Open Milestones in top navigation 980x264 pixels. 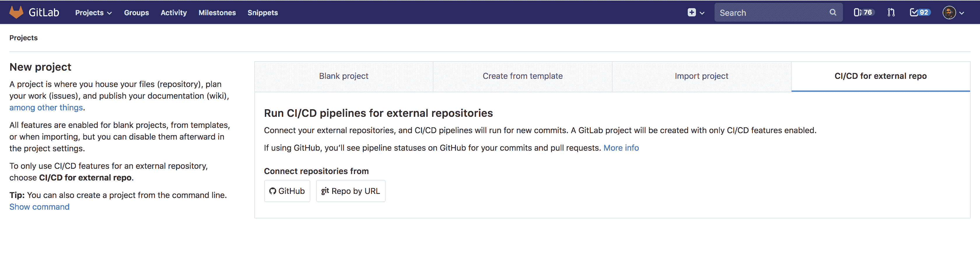point(217,13)
